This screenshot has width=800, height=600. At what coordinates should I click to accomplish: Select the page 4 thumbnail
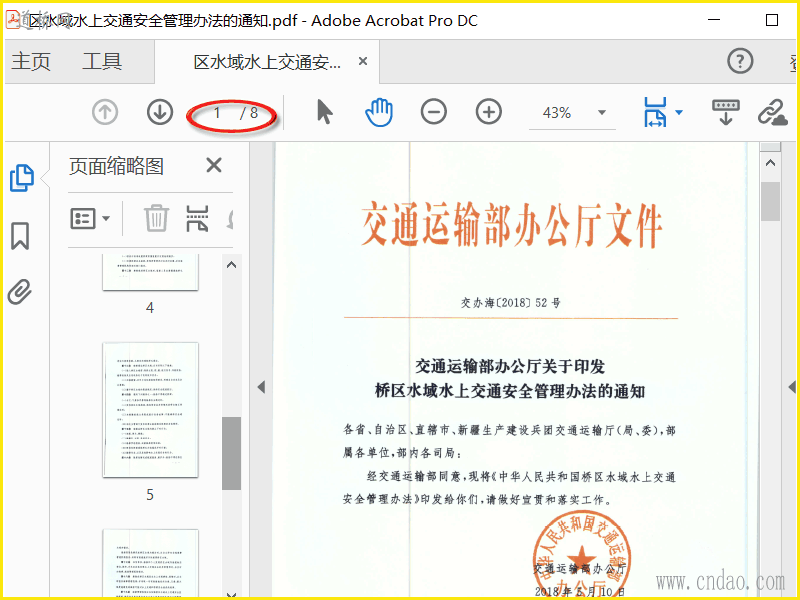150,272
